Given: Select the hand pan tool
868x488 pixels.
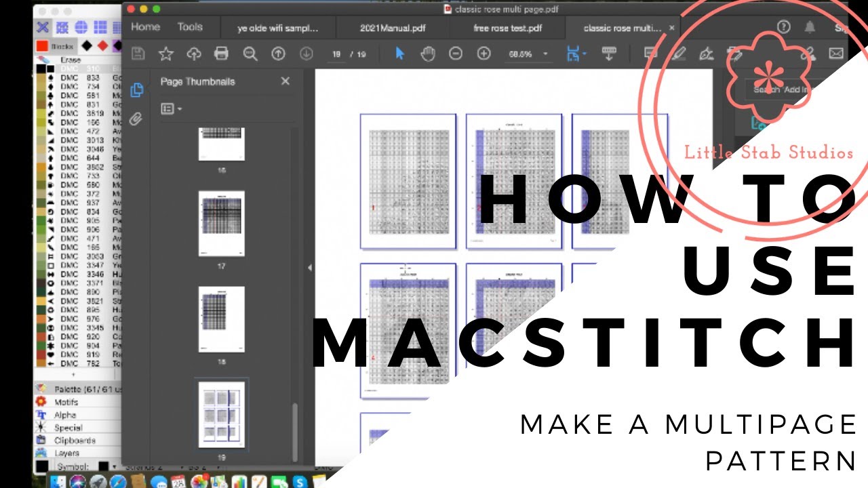Looking at the screenshot, I should pos(427,54).
